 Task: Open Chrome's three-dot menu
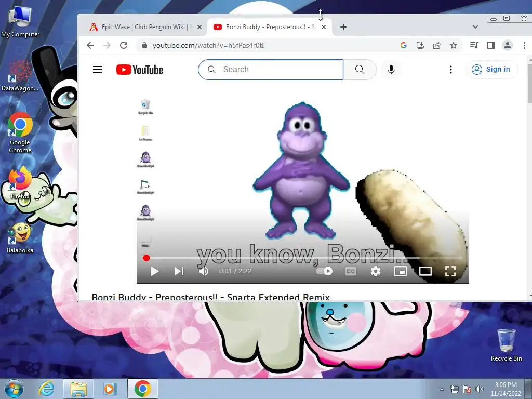click(524, 45)
